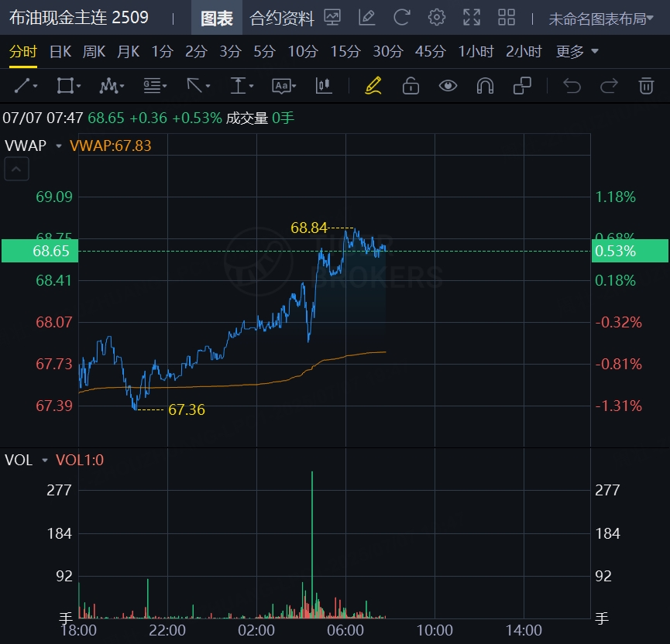Activate the highlighter pen tool
670x644 pixels.
pyautogui.click(x=373, y=85)
